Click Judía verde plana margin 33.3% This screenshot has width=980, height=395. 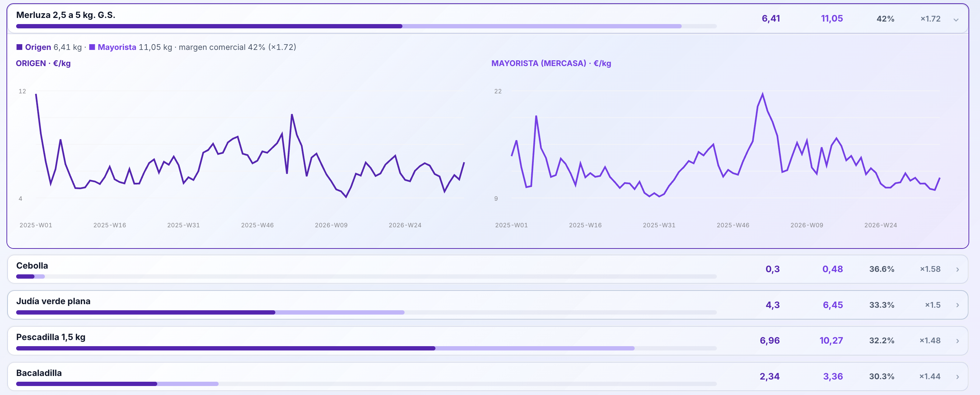pos(882,305)
